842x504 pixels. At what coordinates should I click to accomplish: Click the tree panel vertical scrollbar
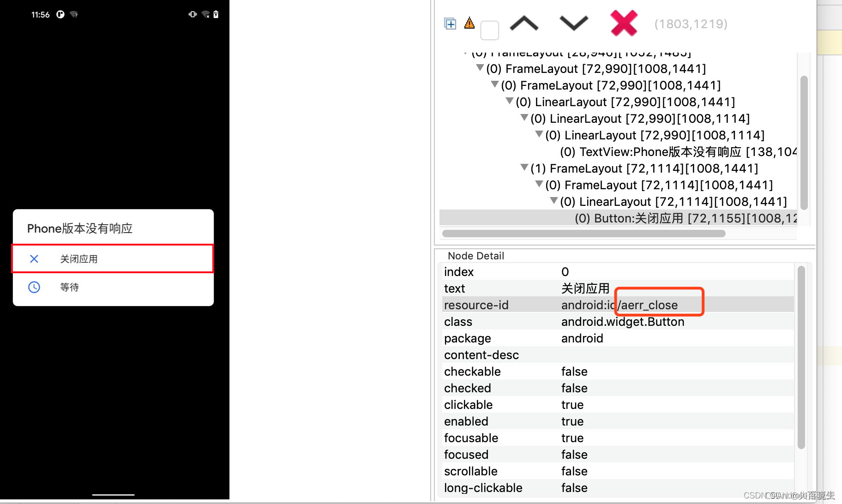[804, 143]
